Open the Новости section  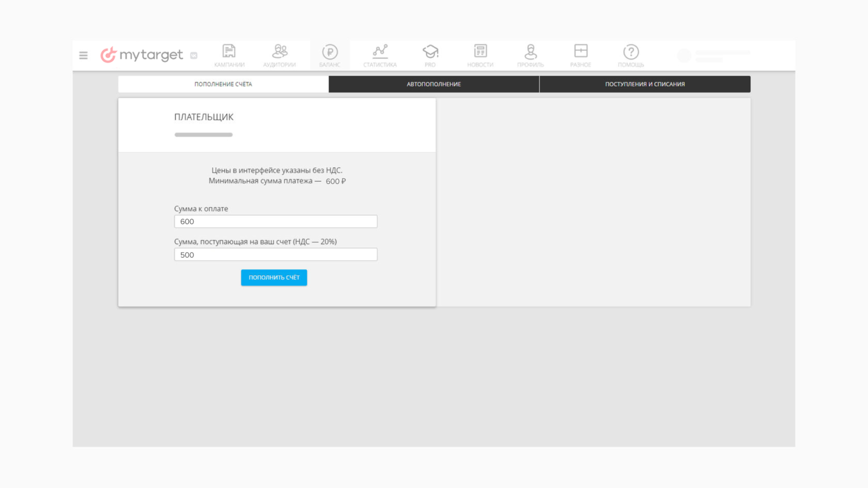pos(480,55)
